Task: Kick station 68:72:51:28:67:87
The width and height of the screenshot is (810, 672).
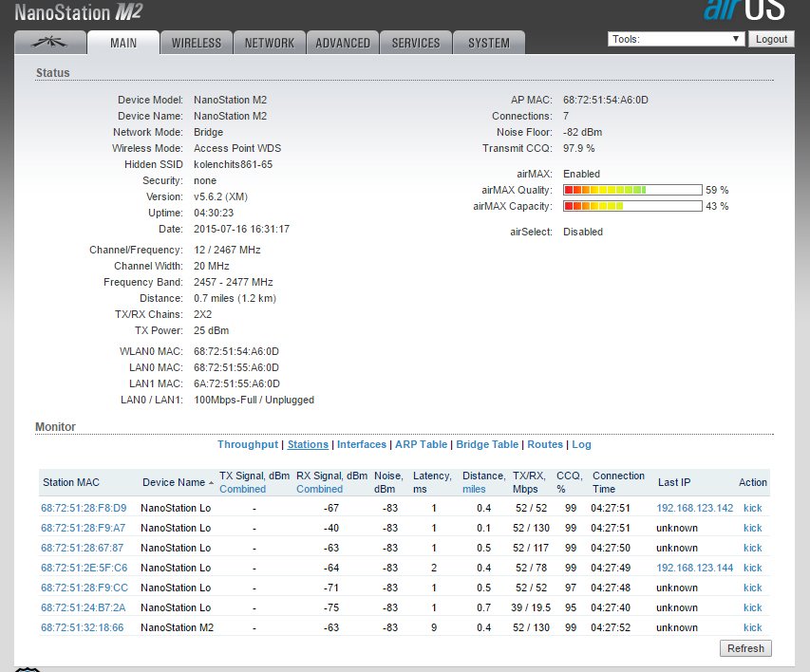Action: point(753,548)
